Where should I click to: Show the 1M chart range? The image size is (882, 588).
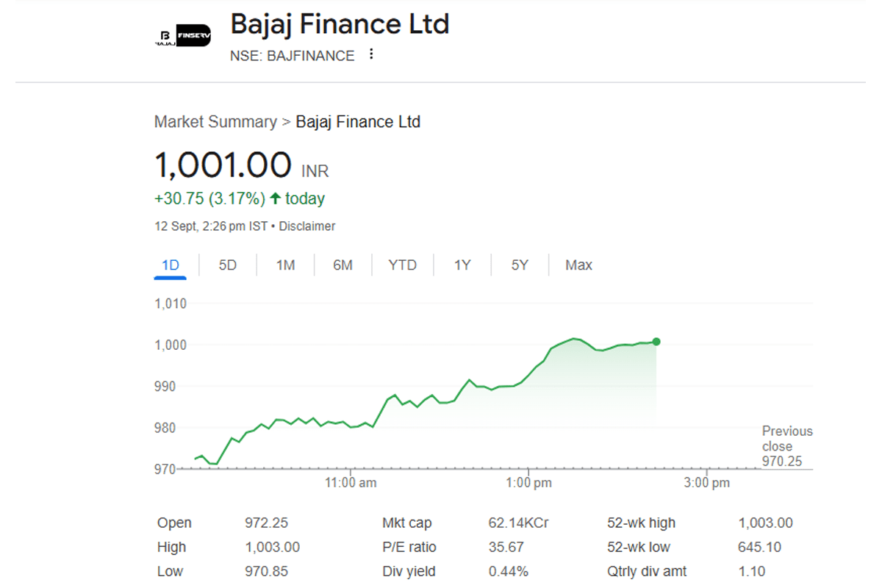[x=285, y=265]
